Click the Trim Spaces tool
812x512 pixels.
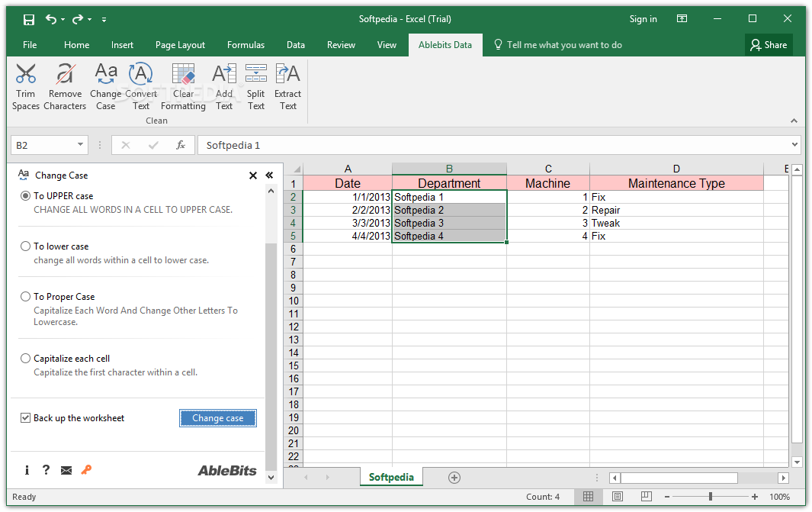25,86
